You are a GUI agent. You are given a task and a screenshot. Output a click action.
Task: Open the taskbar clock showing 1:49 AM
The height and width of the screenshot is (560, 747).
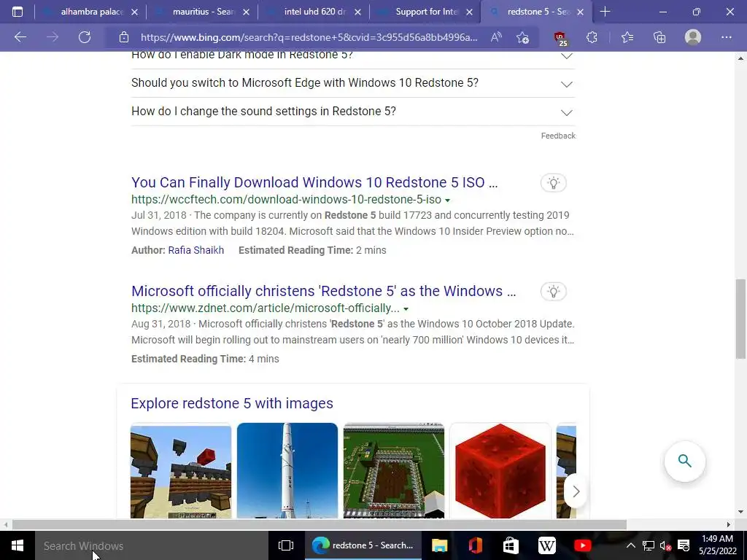tap(717, 545)
